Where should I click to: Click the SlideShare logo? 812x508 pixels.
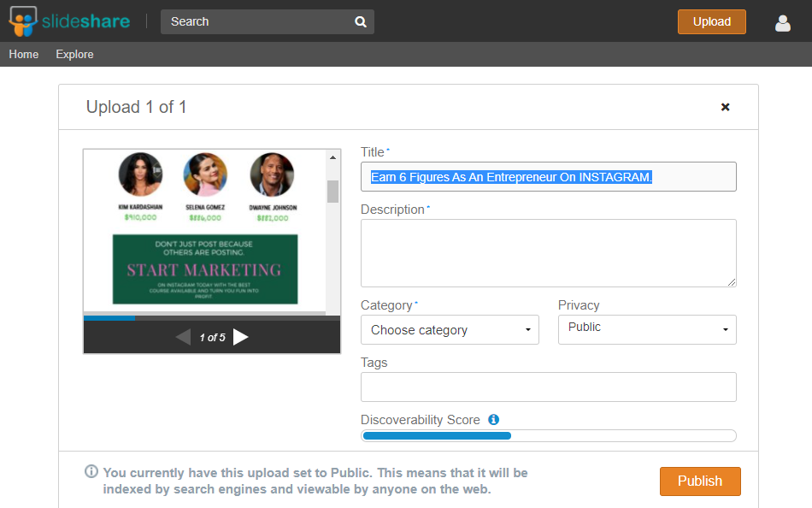click(x=69, y=21)
